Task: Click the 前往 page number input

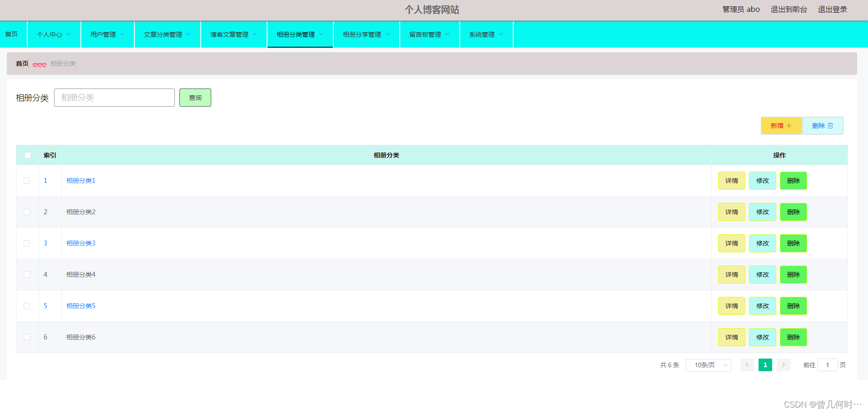Action: pos(828,365)
